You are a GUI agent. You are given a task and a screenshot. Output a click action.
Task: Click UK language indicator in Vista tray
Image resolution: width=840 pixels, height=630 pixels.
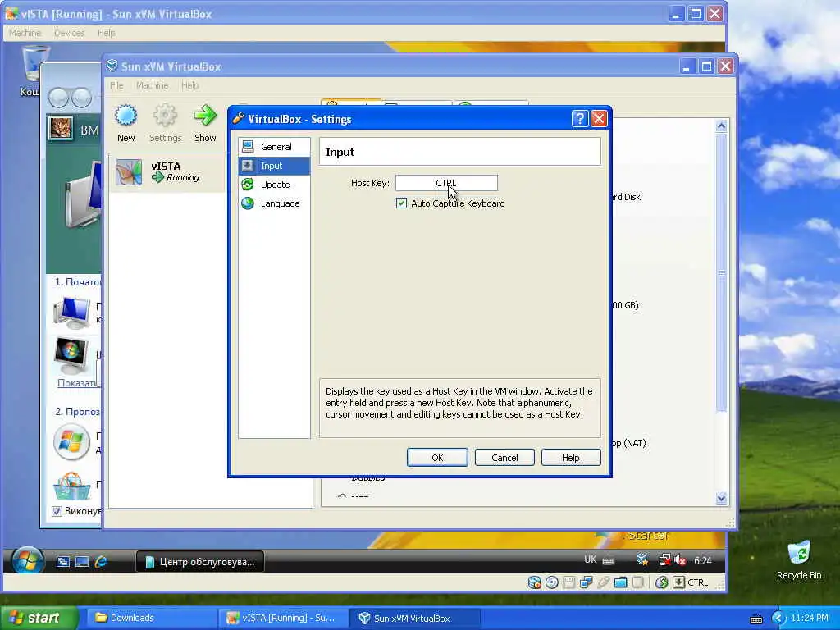click(x=590, y=559)
